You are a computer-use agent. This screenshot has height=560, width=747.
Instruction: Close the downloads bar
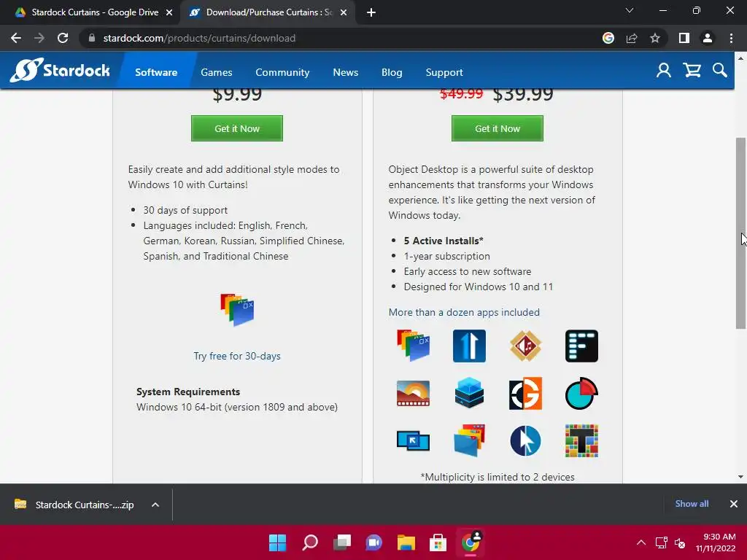click(734, 504)
